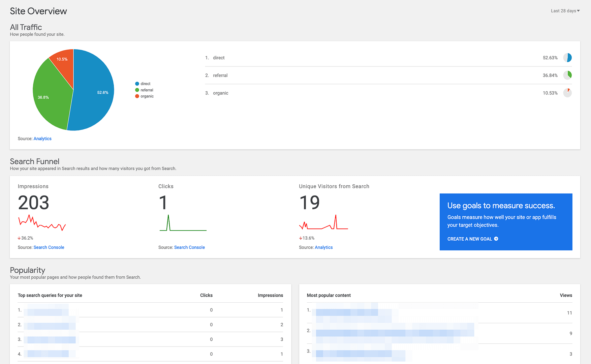
Task: Toggle the referral legend entry in the pie legend
Action: 145,90
